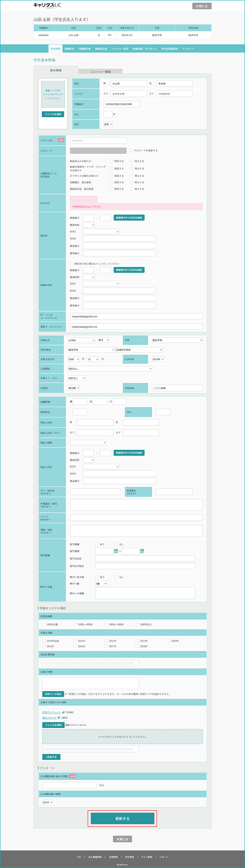Click the 生年月日 input field

pyautogui.click(x=83, y=199)
